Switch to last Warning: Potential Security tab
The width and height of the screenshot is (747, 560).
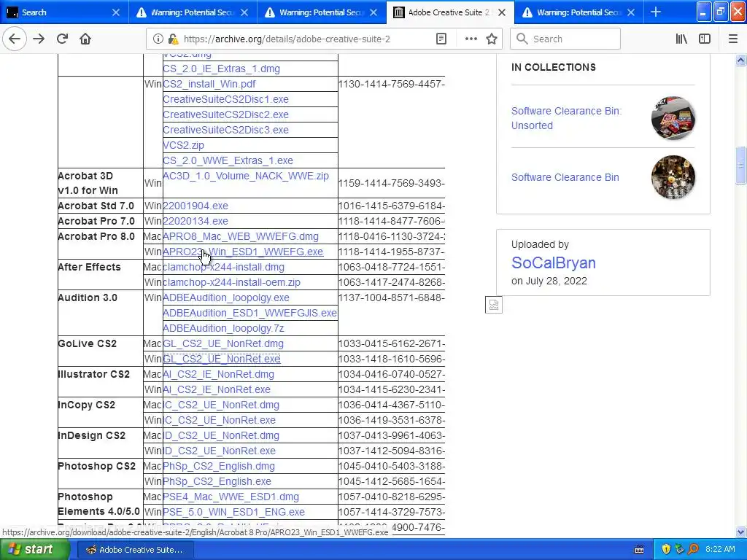(578, 12)
